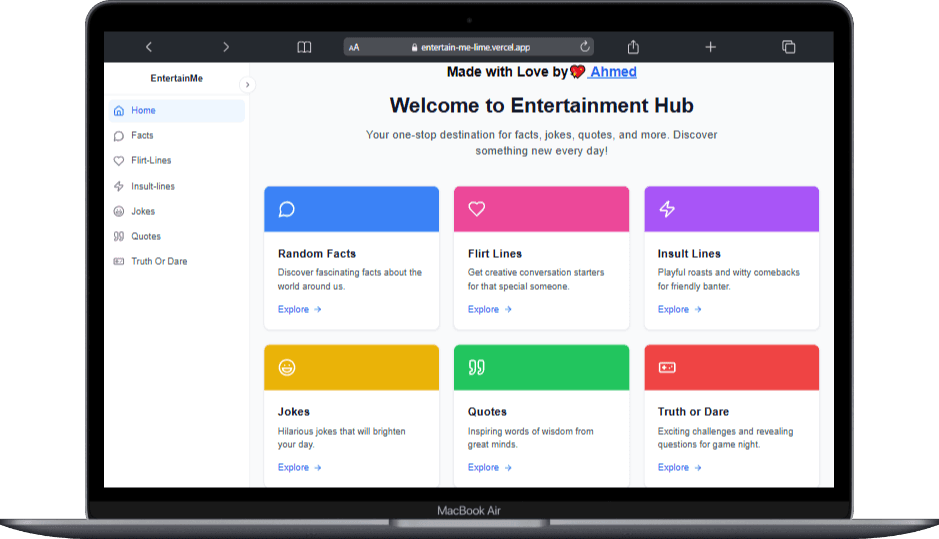The height and width of the screenshot is (539, 939).
Task: Click the Jokes card title
Action: (293, 412)
